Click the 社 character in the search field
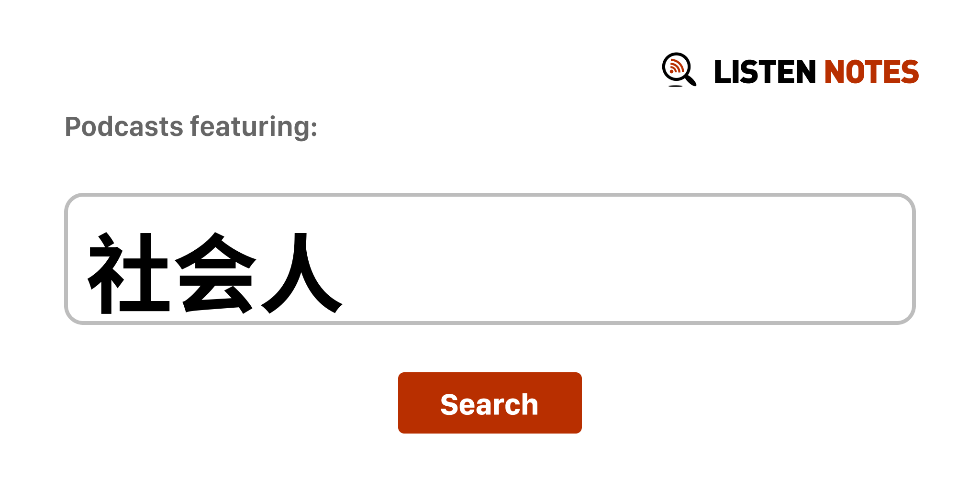The width and height of the screenshot is (980, 490). tap(128, 273)
